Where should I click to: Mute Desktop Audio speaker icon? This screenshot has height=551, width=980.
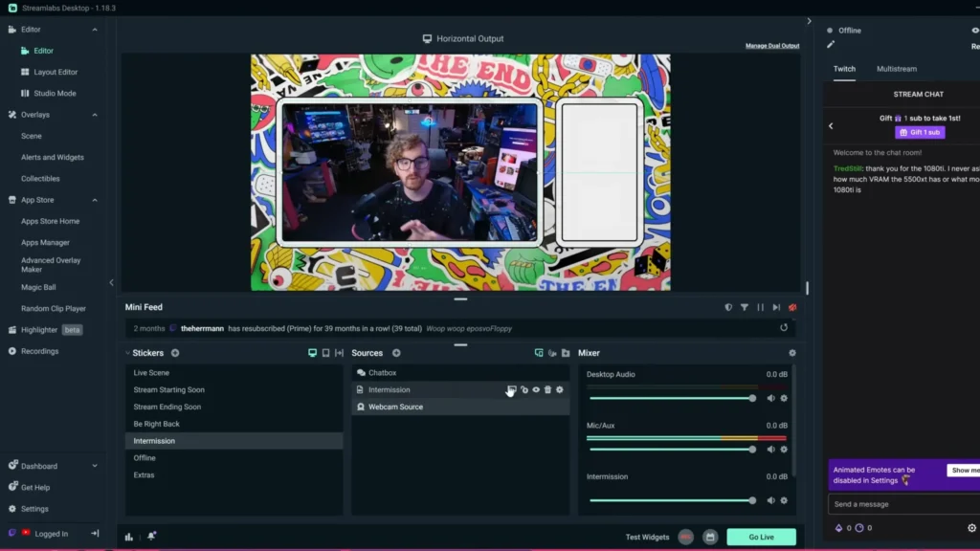pos(770,398)
